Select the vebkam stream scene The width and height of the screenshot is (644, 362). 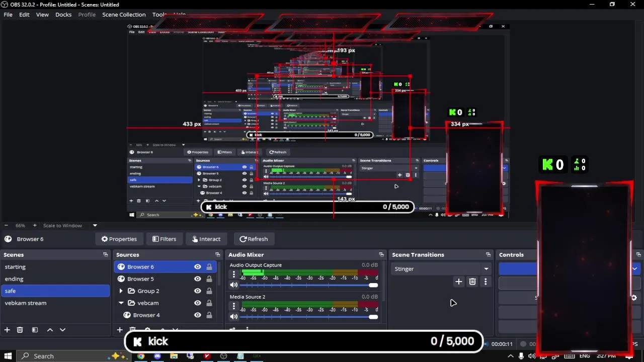55,303
